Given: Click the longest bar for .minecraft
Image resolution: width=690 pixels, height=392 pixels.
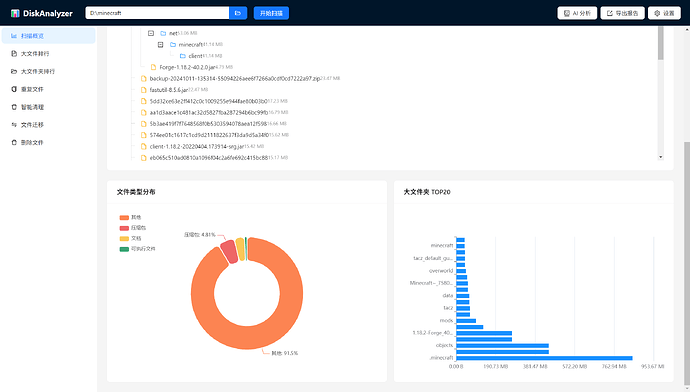Looking at the screenshot, I should pos(544,358).
